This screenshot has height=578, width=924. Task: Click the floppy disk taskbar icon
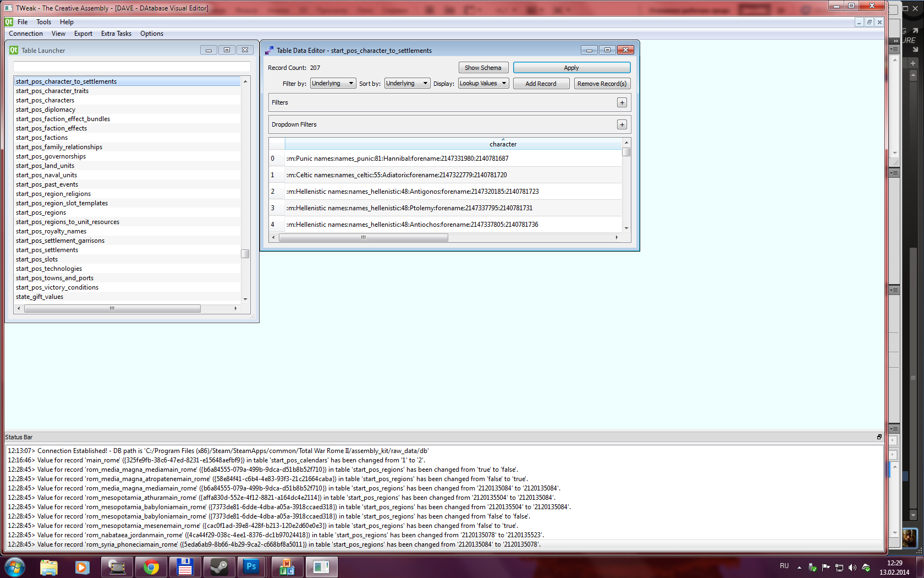coord(185,567)
